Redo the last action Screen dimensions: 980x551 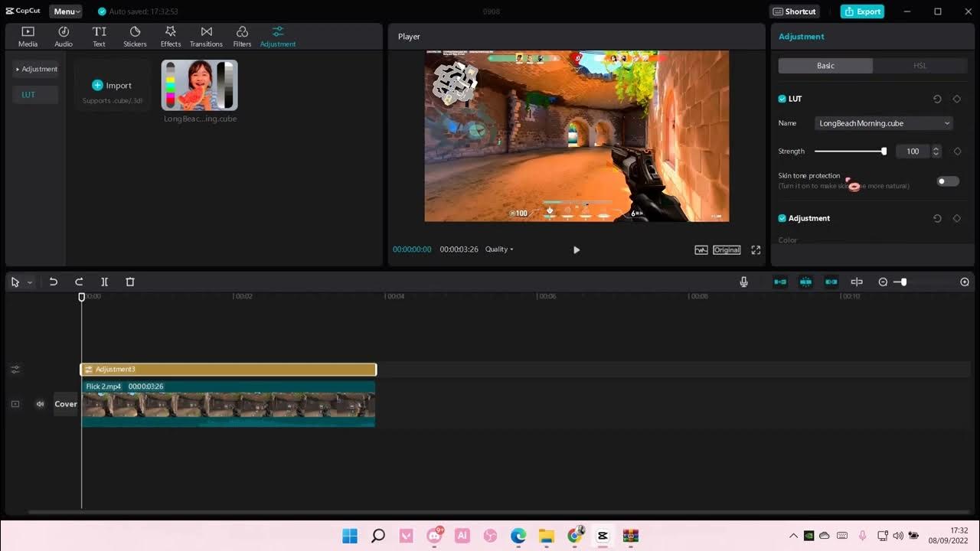coord(79,282)
